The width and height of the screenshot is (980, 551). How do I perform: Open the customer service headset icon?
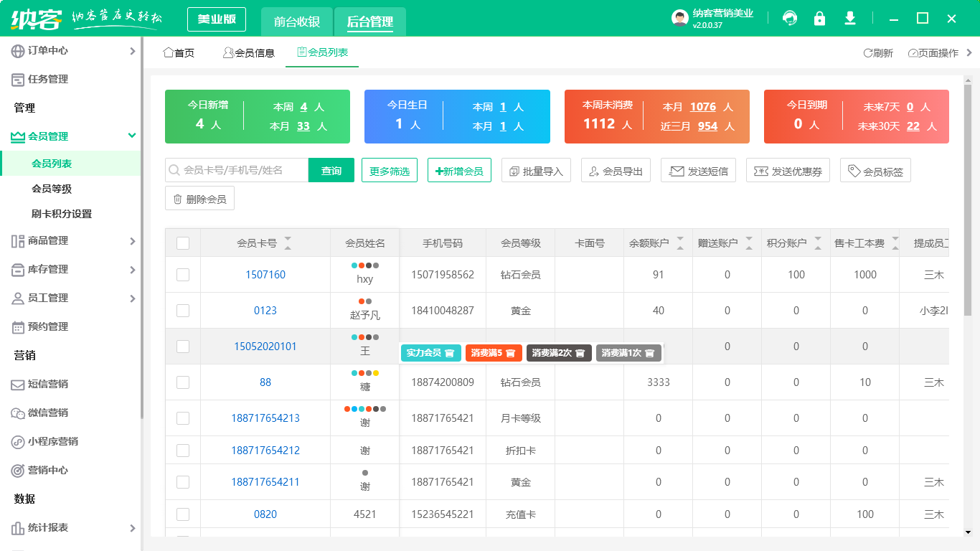[x=790, y=18]
